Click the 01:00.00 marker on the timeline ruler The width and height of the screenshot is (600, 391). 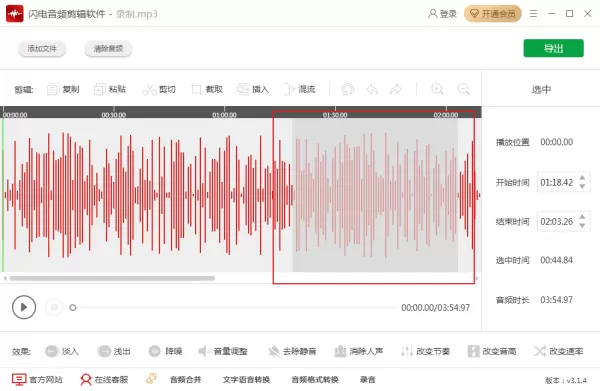tap(225, 114)
